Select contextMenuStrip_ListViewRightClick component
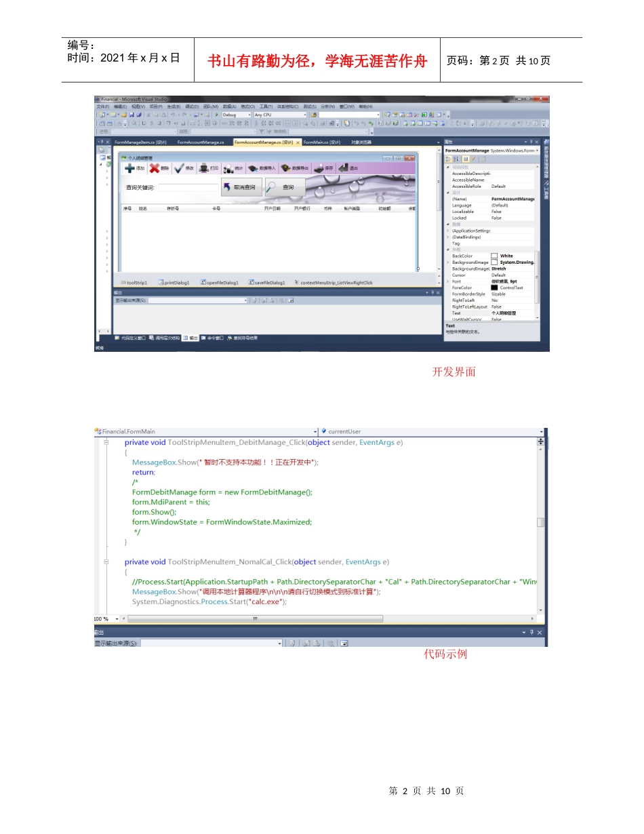The image size is (644, 834). click(334, 282)
